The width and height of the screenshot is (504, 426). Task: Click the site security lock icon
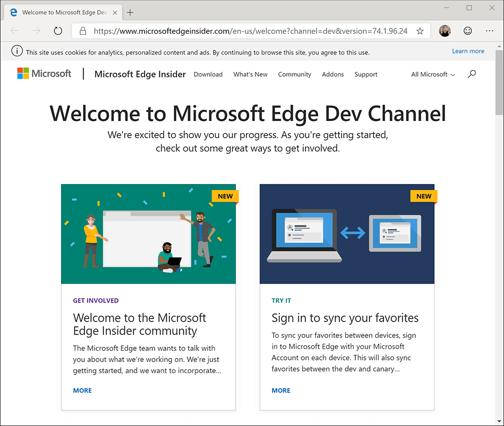click(x=82, y=31)
